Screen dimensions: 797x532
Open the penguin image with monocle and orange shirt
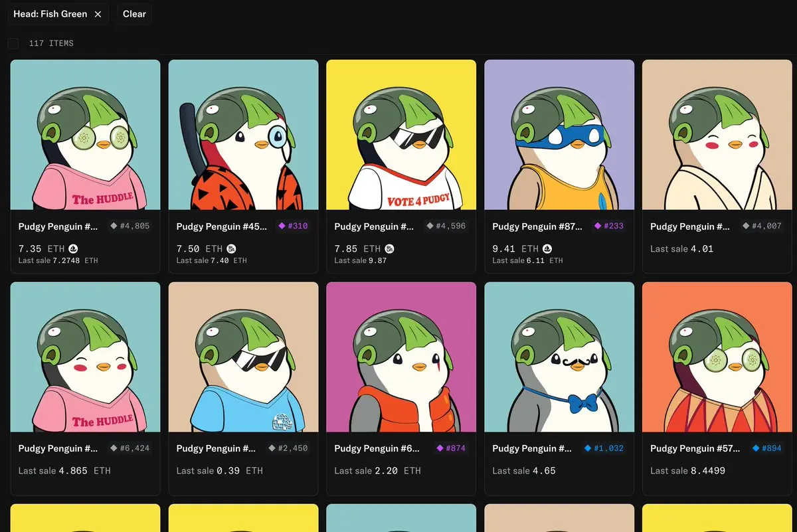[244, 135]
